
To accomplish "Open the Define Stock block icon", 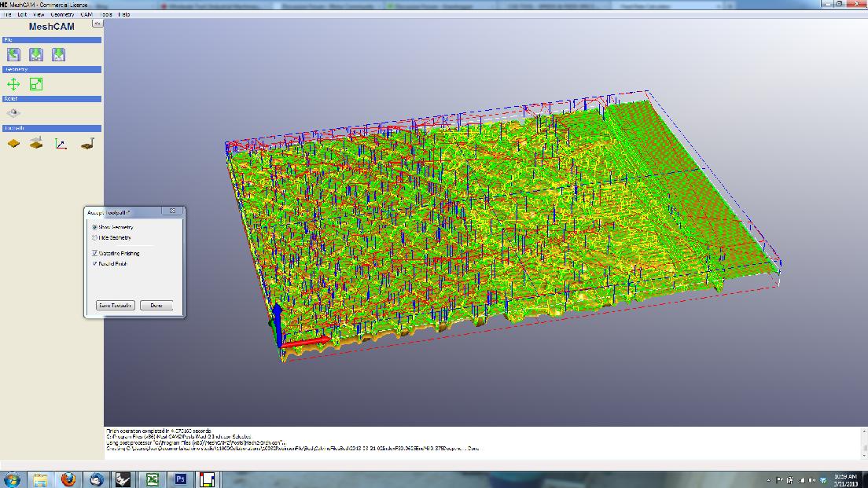I will pyautogui.click(x=13, y=143).
